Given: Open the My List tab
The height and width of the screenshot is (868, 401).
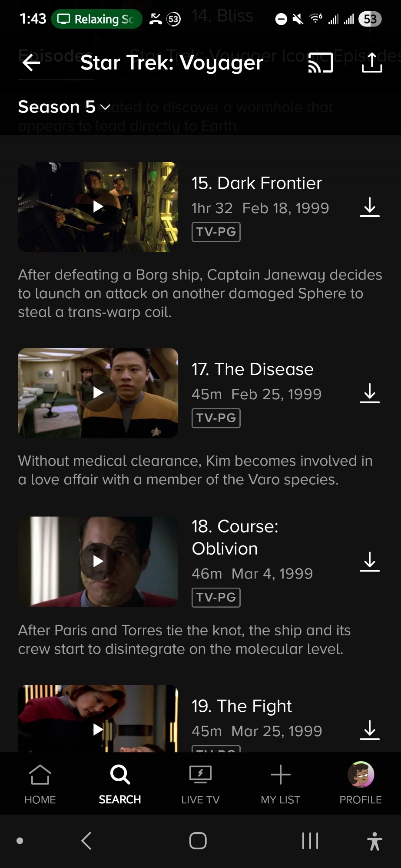Looking at the screenshot, I should point(280,784).
